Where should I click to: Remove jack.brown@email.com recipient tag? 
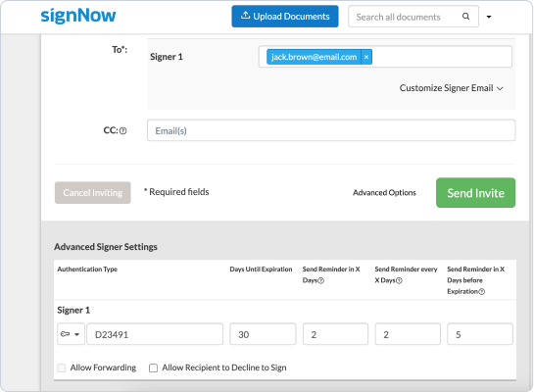pos(366,57)
